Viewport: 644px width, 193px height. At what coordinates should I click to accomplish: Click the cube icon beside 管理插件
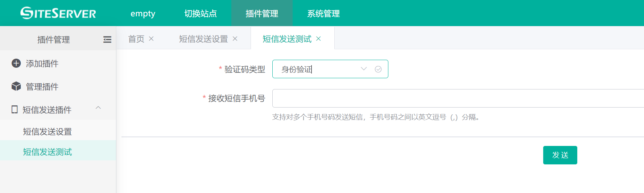(16, 86)
